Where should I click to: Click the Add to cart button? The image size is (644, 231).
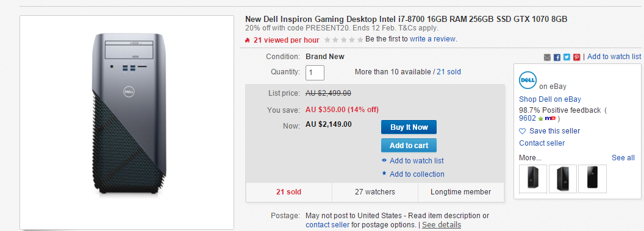pyautogui.click(x=409, y=145)
